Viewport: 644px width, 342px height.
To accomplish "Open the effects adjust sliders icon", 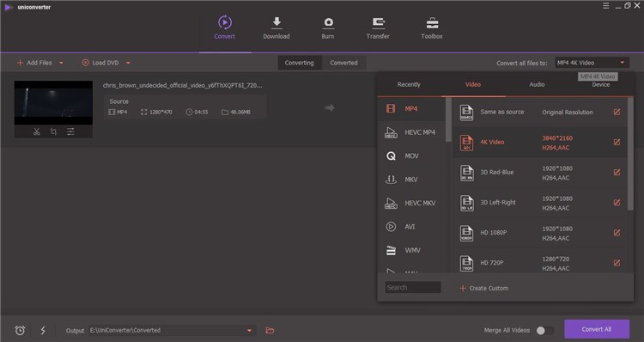I will pos(70,131).
